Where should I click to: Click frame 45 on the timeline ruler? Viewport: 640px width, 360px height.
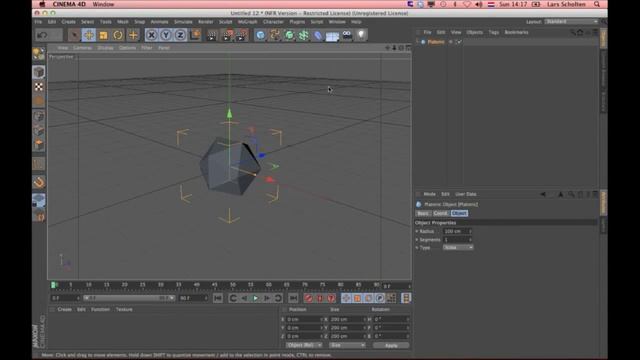pyautogui.click(x=214, y=284)
